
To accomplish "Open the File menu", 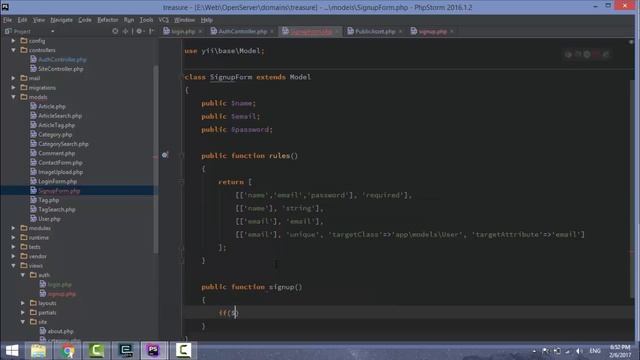I will point(7,20).
